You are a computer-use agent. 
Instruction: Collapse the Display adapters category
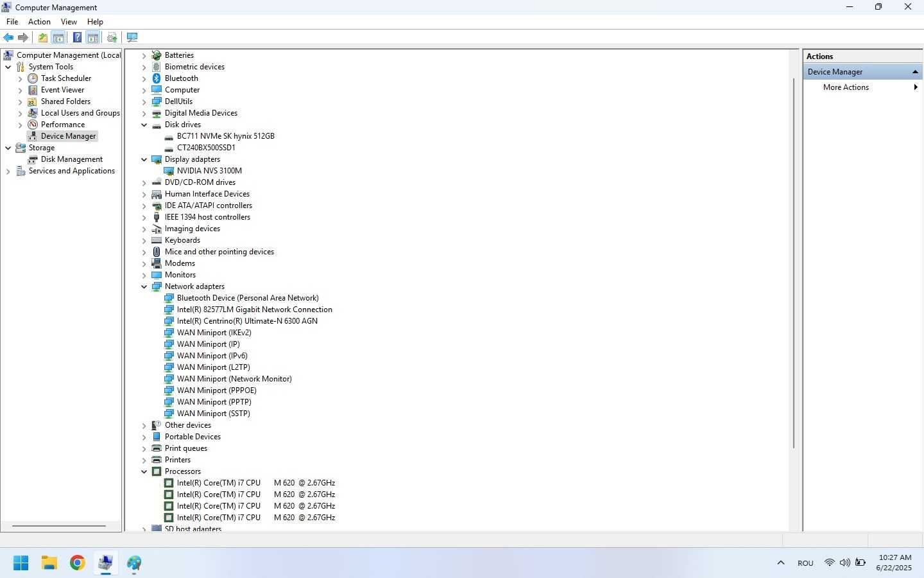(144, 159)
